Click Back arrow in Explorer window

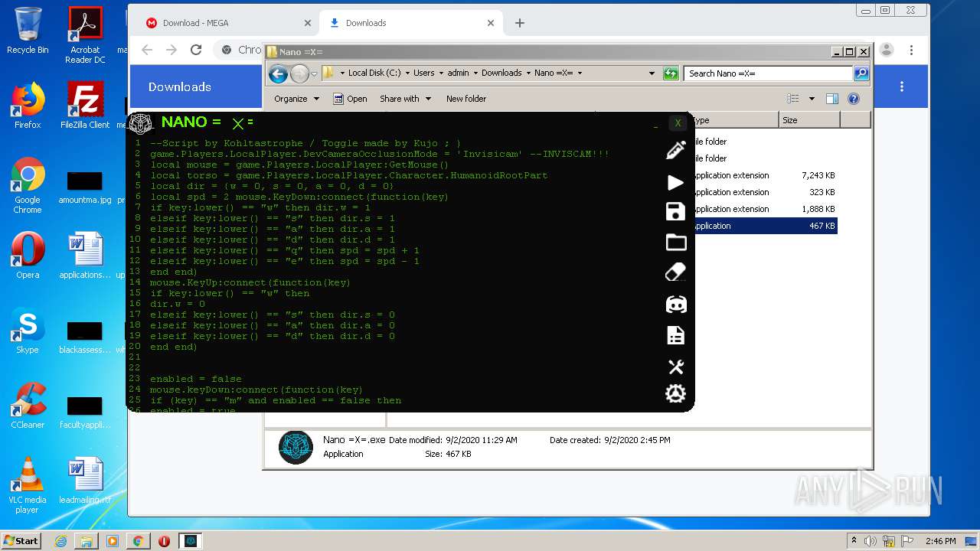278,73
